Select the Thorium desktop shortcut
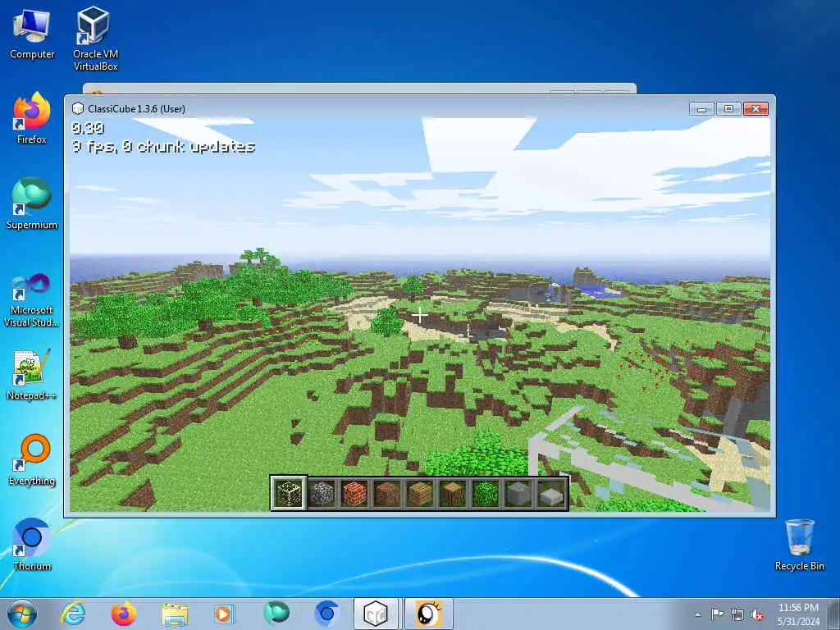 pyautogui.click(x=32, y=545)
